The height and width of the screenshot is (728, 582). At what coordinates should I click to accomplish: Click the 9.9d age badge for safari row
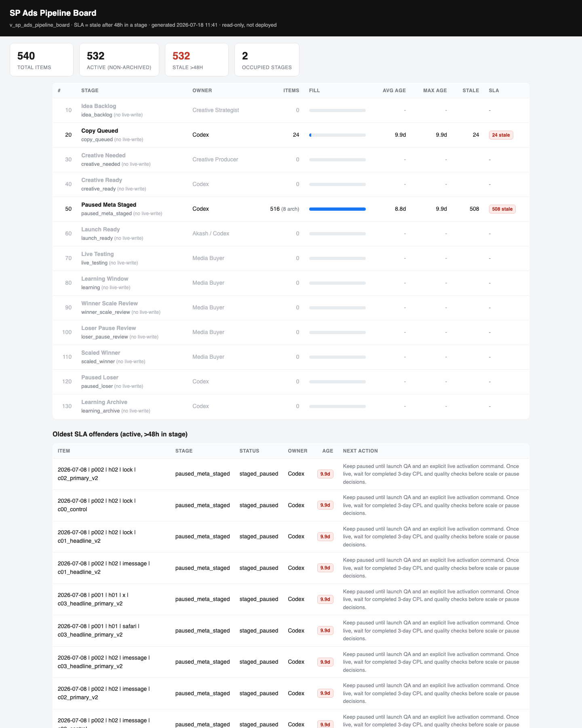(x=325, y=631)
